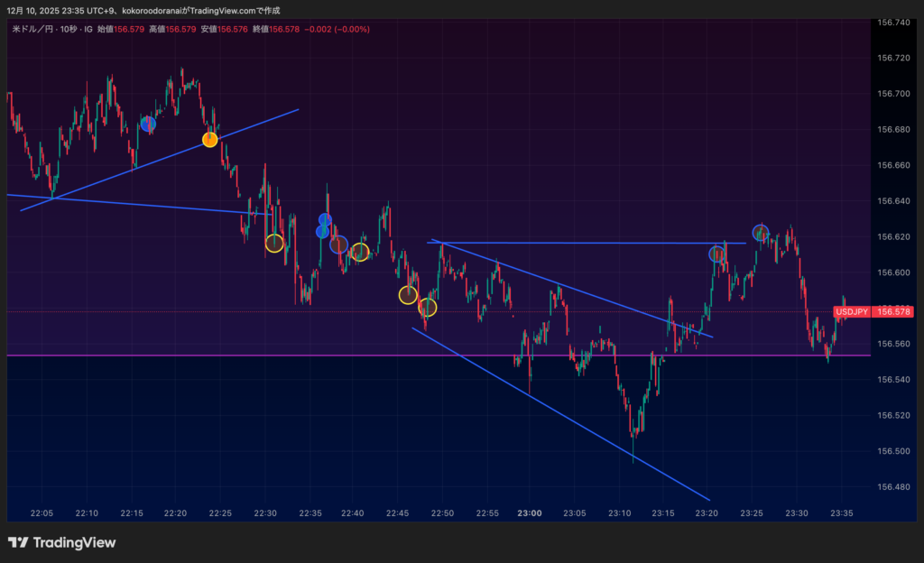Select the yellow-ringed circle marker near 22:31
The width and height of the screenshot is (924, 563).
point(274,243)
